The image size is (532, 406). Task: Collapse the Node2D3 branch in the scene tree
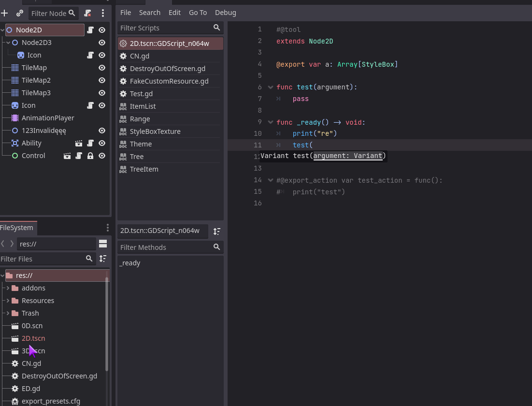tap(8, 42)
